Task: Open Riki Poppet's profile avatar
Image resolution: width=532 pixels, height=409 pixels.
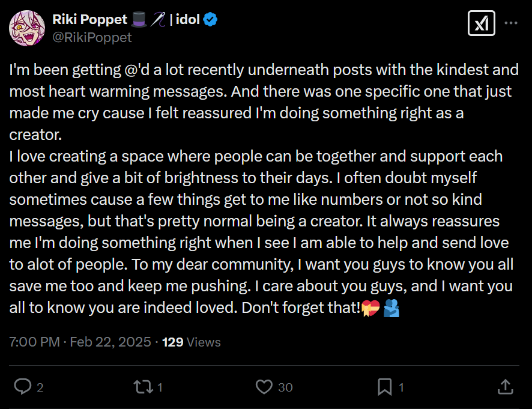Action: coord(26,28)
